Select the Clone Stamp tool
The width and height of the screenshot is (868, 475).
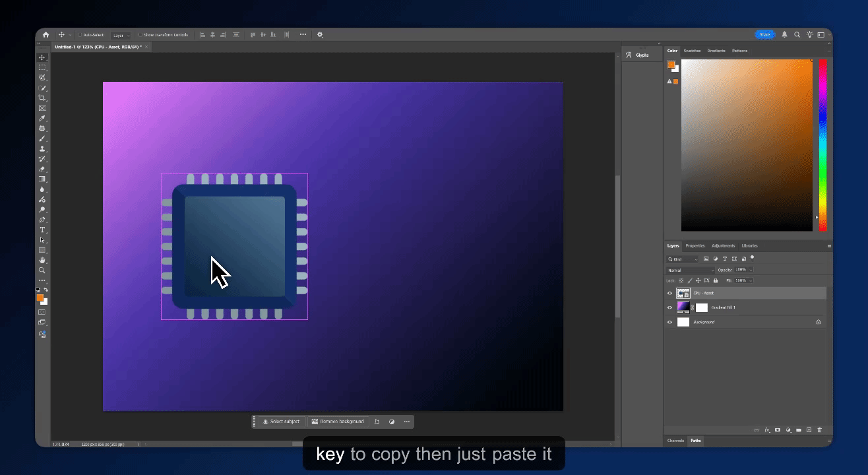pos(42,148)
